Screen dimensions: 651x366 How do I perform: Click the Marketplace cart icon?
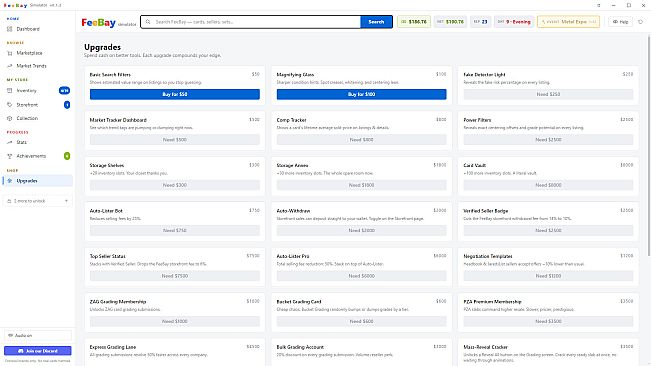point(10,53)
